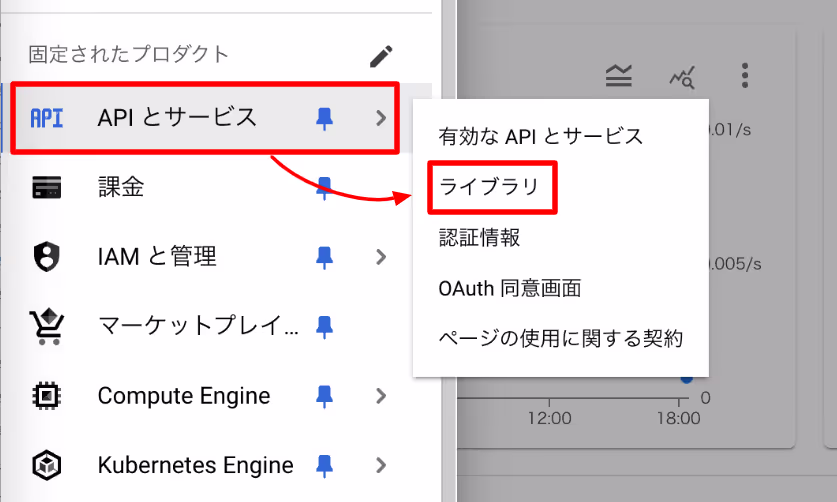
Task: Select OAuth 同意画面 in the submenu
Action: 510,288
